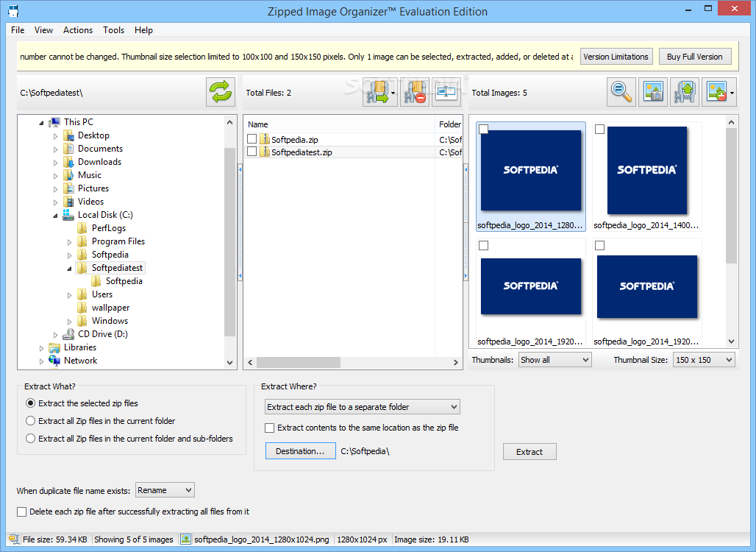Viewport: 756px width, 552px height.
Task: Open the Actions menu
Action: click(78, 30)
